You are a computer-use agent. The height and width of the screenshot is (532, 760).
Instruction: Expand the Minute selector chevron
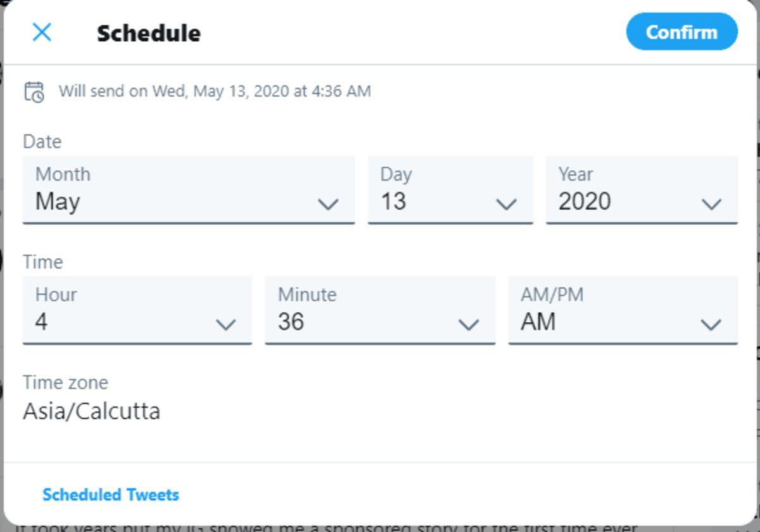pyautogui.click(x=469, y=324)
